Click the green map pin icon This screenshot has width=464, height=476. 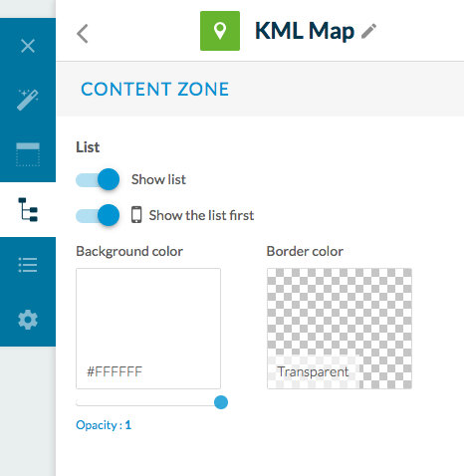pos(220,31)
